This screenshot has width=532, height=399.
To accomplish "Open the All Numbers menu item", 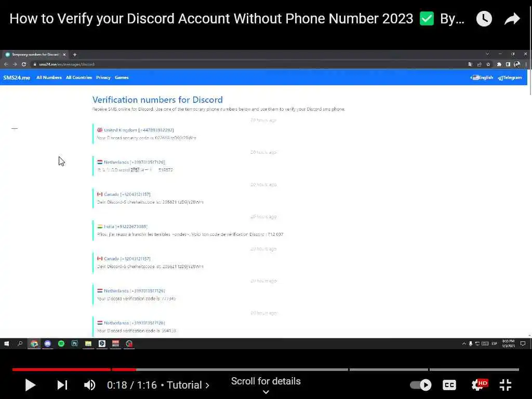I will pos(49,78).
